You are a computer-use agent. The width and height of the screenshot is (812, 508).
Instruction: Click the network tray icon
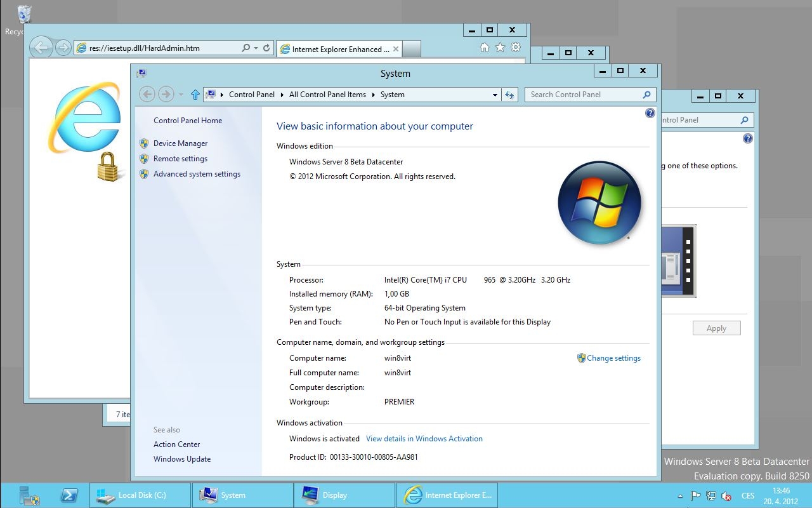711,496
